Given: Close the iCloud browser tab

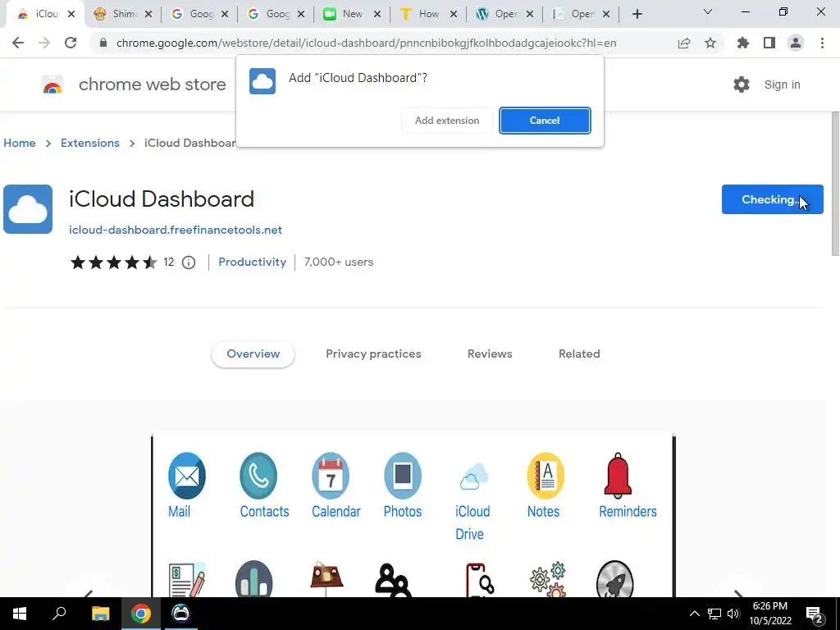Looking at the screenshot, I should (71, 15).
